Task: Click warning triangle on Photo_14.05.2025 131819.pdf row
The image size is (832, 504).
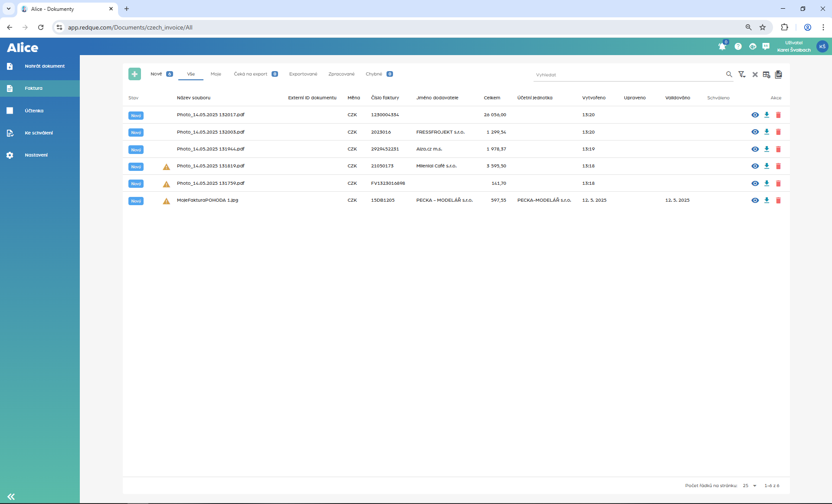Action: 167,167
